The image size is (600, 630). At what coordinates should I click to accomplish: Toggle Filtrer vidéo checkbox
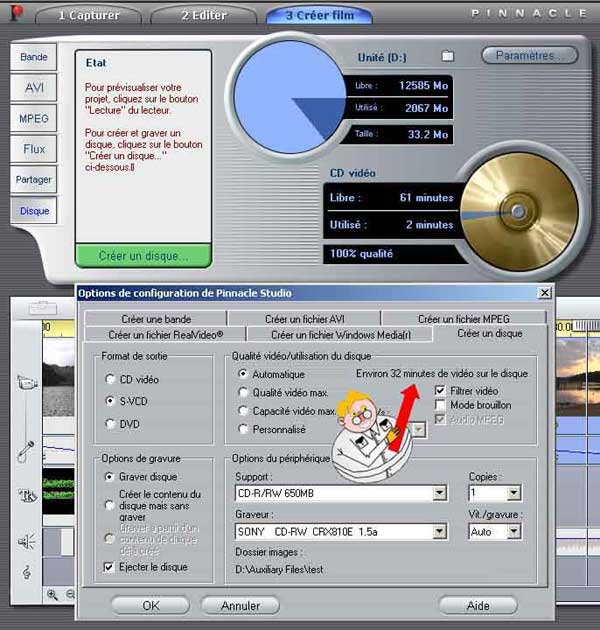440,390
